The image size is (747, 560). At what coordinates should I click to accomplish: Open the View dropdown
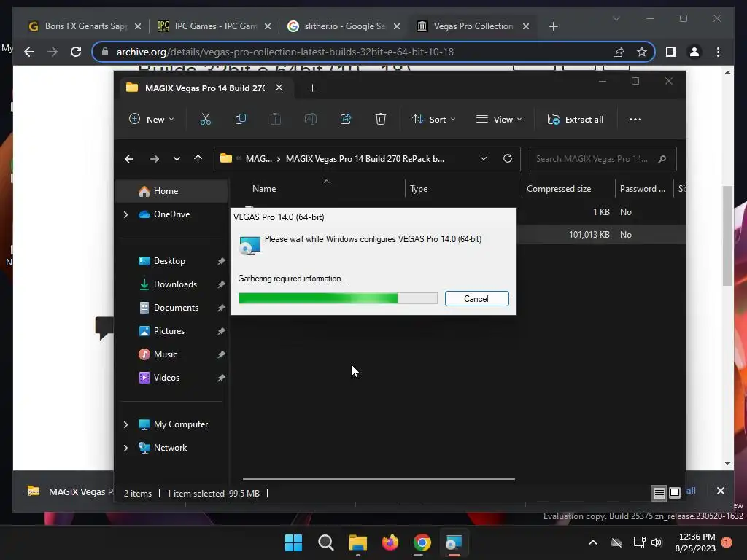[x=499, y=119]
